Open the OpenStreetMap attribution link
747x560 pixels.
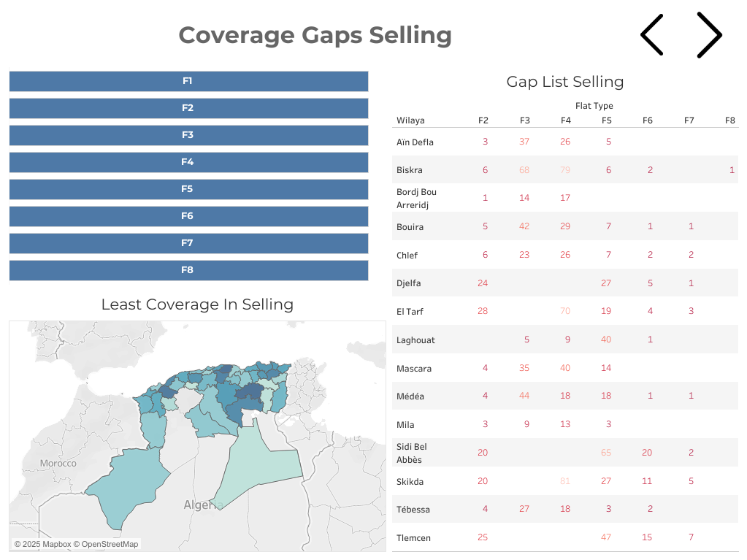[106, 544]
